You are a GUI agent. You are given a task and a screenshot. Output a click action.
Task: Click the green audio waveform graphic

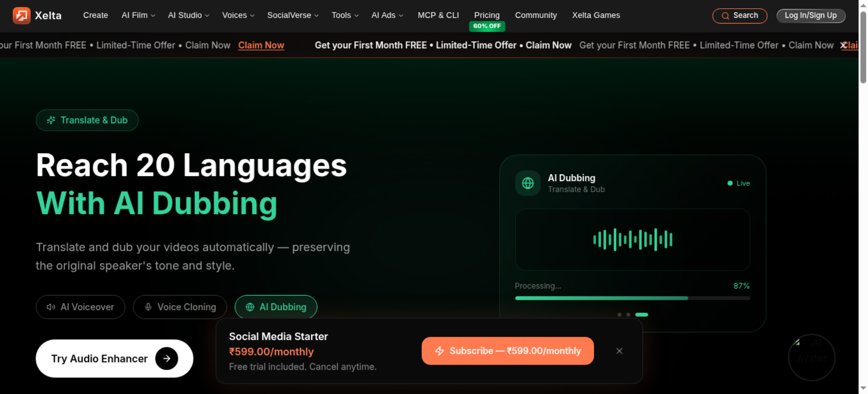(x=633, y=240)
